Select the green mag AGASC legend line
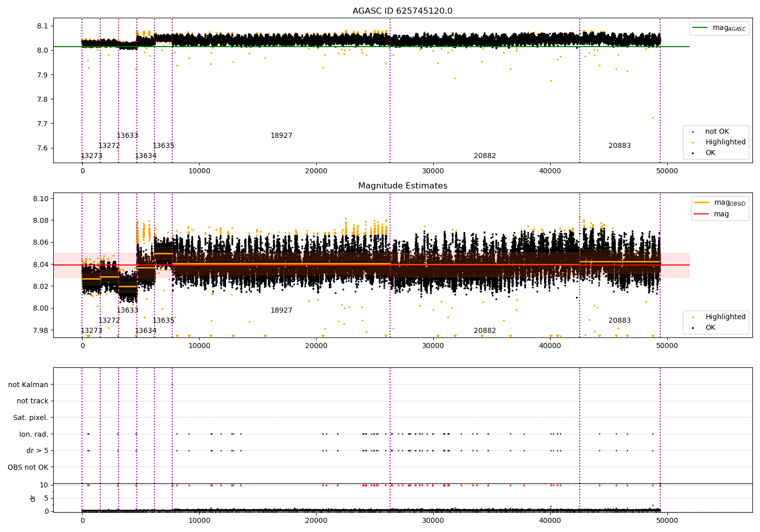 [700, 28]
